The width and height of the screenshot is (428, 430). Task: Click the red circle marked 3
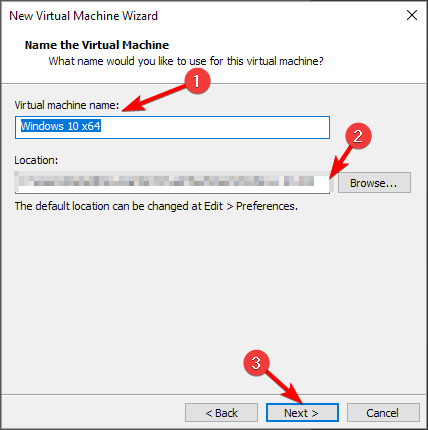(256, 363)
